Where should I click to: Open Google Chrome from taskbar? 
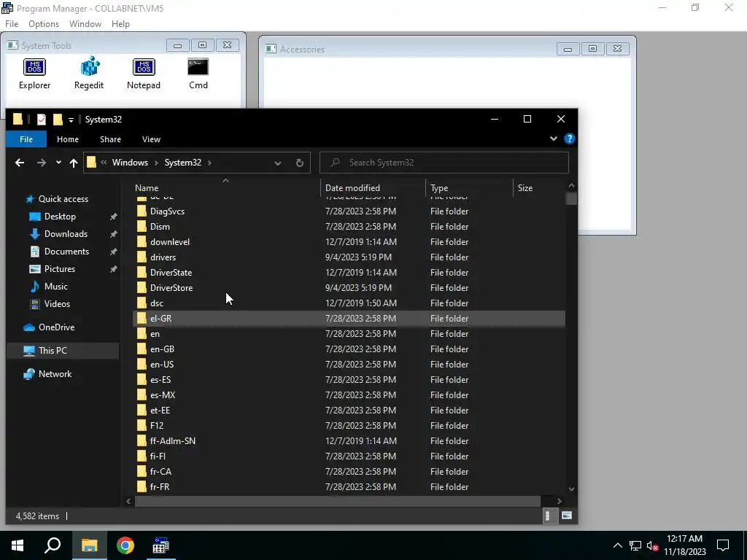point(125,545)
